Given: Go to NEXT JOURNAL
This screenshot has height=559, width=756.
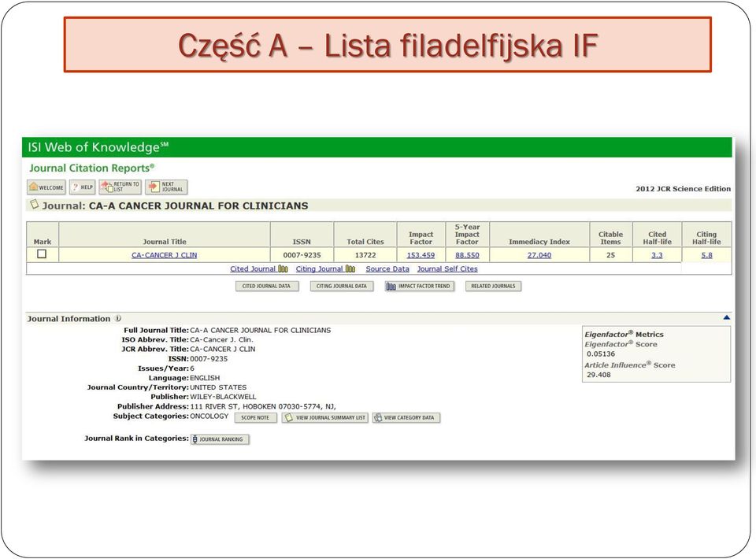Looking at the screenshot, I should pyautogui.click(x=166, y=187).
